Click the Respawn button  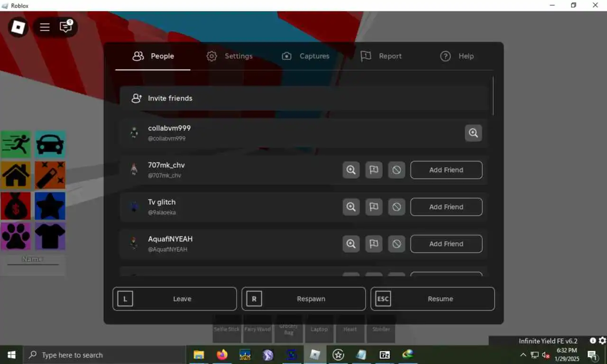303,299
